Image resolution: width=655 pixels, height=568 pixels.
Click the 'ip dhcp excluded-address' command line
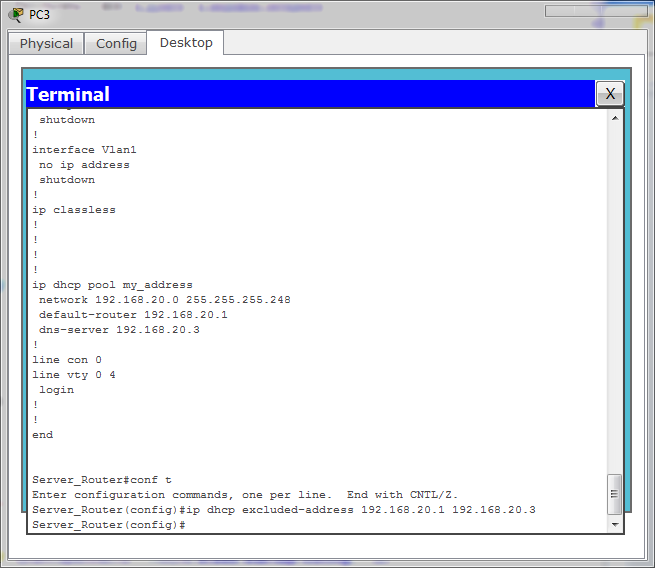click(x=284, y=510)
